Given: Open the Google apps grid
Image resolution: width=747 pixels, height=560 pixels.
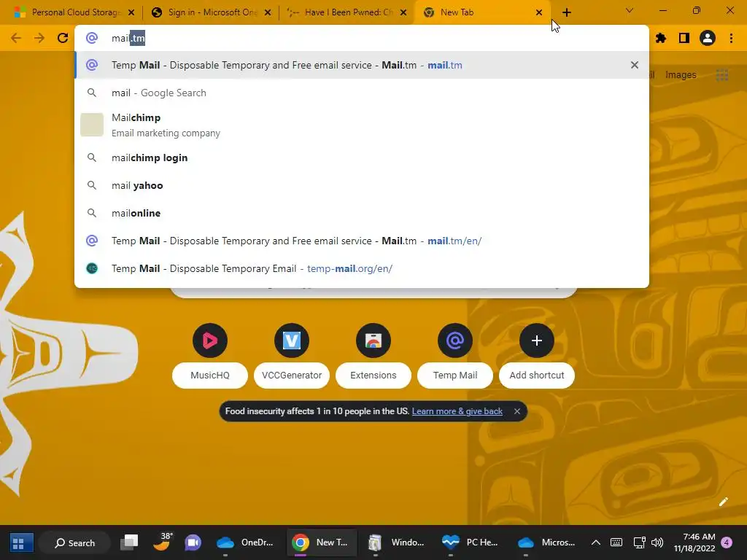Looking at the screenshot, I should tap(722, 75).
